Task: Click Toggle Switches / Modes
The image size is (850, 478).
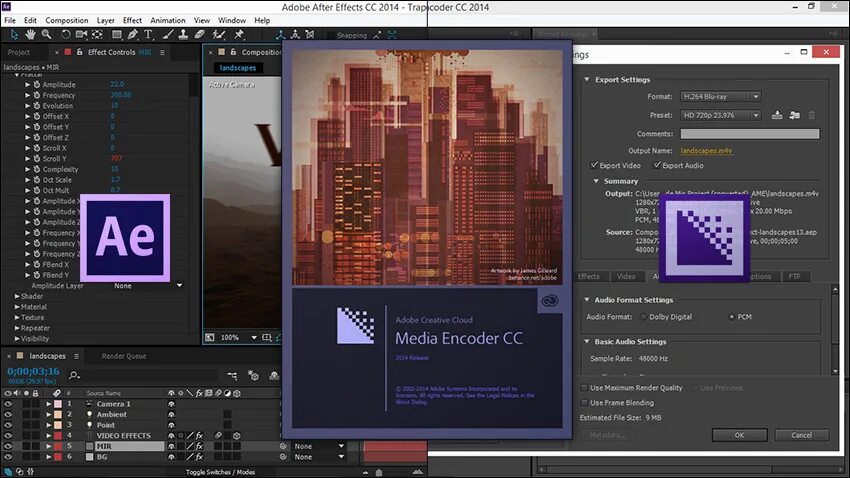Action: click(220, 473)
